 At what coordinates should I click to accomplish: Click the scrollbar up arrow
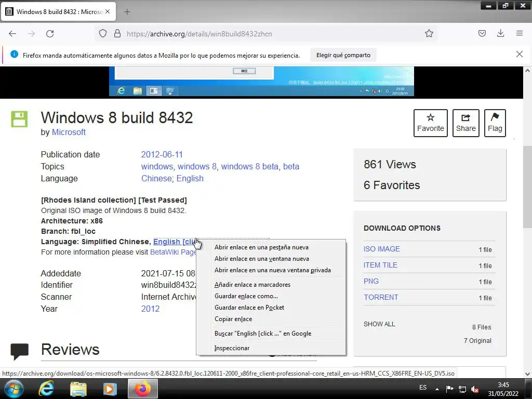pyautogui.click(x=527, y=71)
